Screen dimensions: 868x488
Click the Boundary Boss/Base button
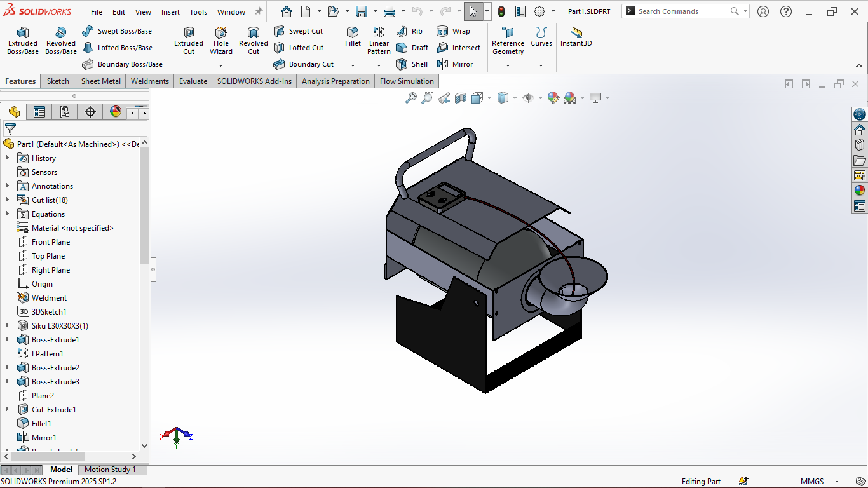point(123,64)
